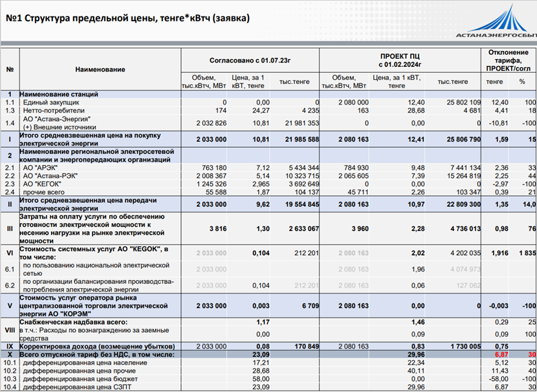Click price 58,00 for бюджет

point(262,379)
